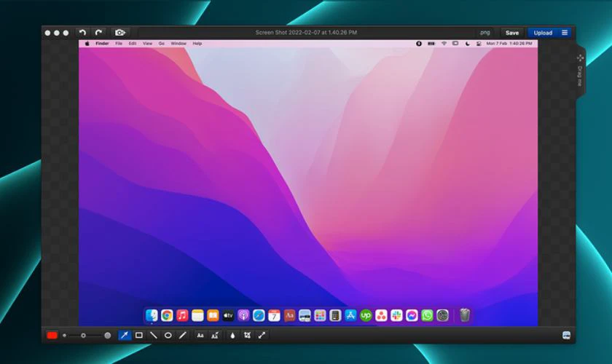This screenshot has width=612, height=364.
Task: Click Messenger icon in the dock
Action: [x=412, y=315]
